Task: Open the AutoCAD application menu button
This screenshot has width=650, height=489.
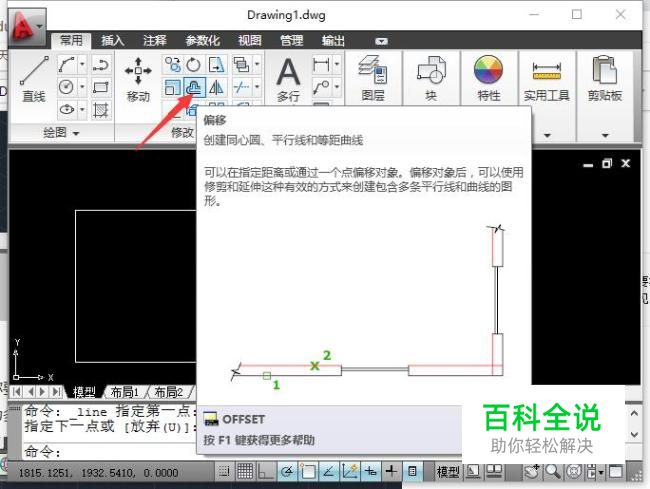Action: (x=27, y=26)
